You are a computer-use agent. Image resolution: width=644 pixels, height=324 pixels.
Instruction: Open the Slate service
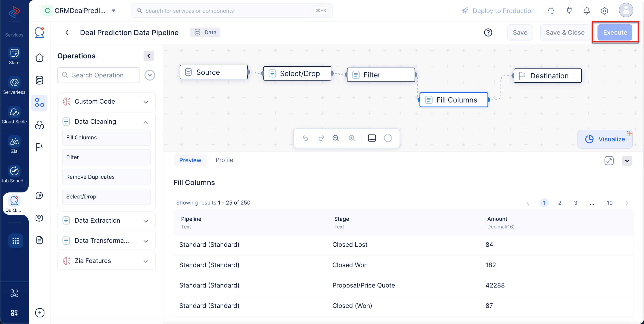tap(14, 56)
